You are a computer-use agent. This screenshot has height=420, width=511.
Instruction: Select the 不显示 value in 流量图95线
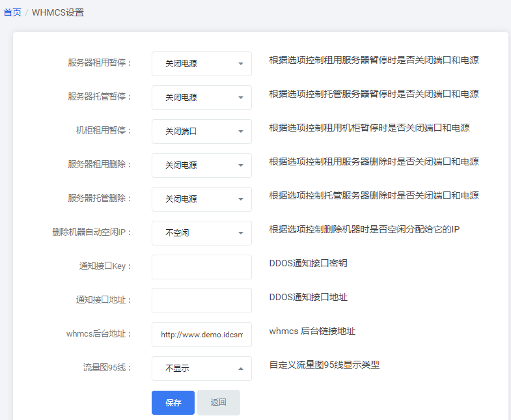click(177, 369)
